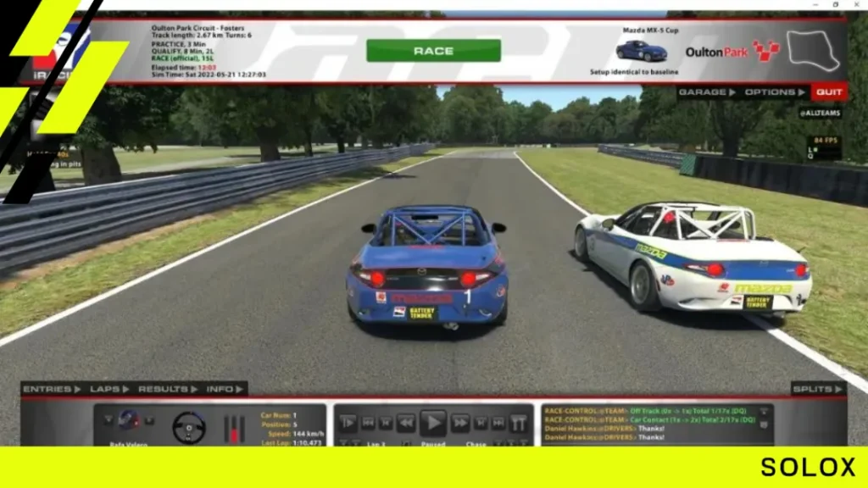Open the GARAGE menu
Viewport: 868px width, 488px height.
tap(707, 92)
